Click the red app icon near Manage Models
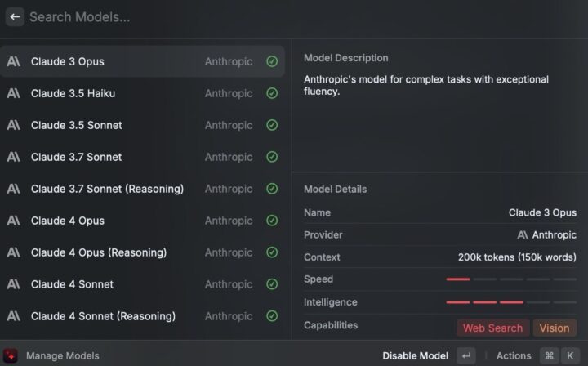The image size is (588, 366). tap(10, 355)
